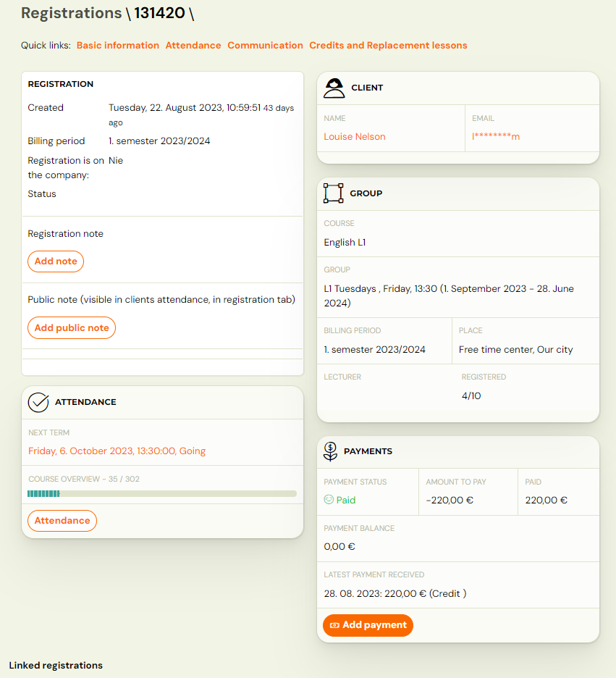The height and width of the screenshot is (678, 616).
Task: Click the Attendance checkmark icon
Action: (x=38, y=402)
